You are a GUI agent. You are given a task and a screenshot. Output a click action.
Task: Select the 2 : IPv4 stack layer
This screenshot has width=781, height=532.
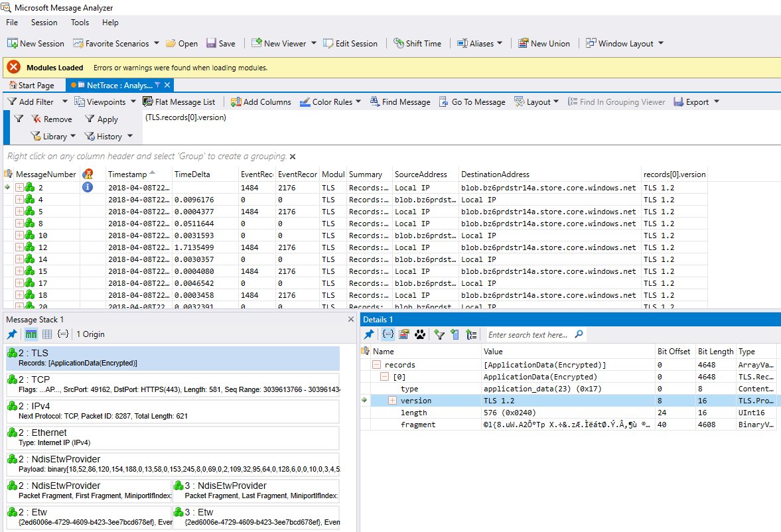tap(173, 411)
